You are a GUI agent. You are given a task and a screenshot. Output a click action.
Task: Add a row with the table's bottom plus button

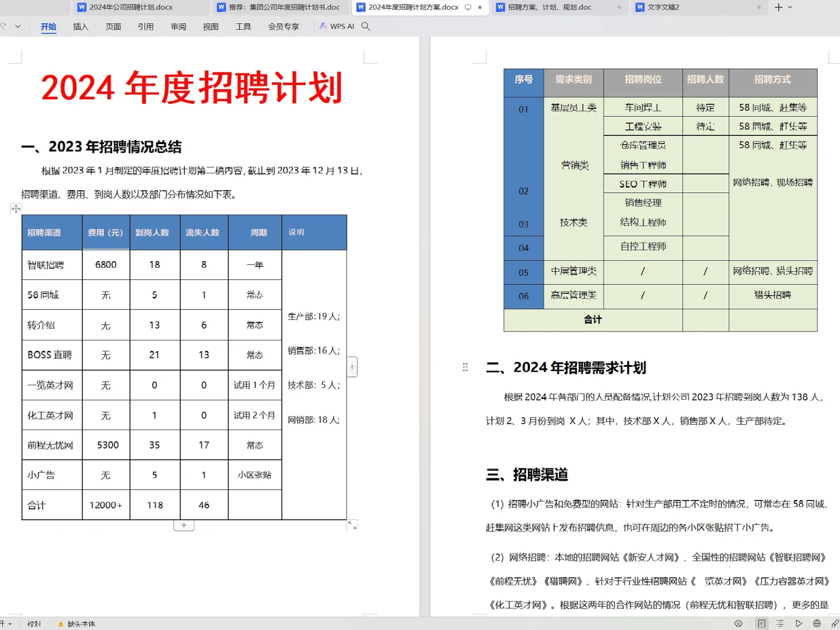point(184,525)
